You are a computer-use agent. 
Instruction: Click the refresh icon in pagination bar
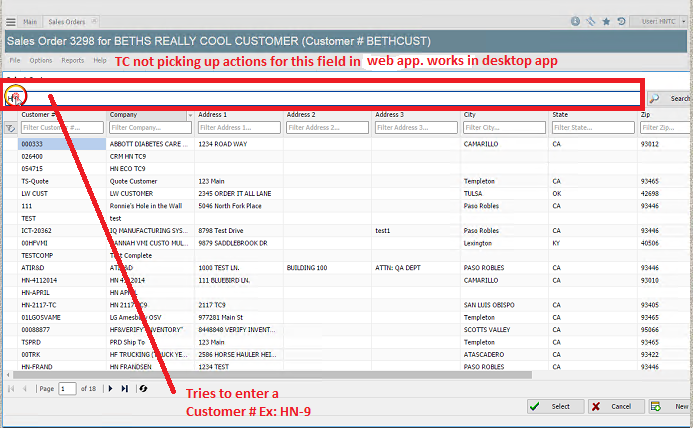[x=143, y=388]
